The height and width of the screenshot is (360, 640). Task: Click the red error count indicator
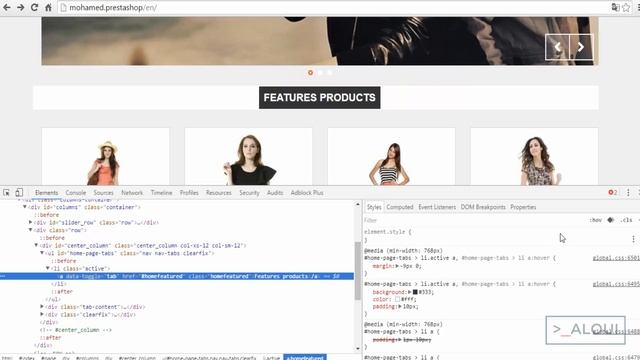click(612, 193)
